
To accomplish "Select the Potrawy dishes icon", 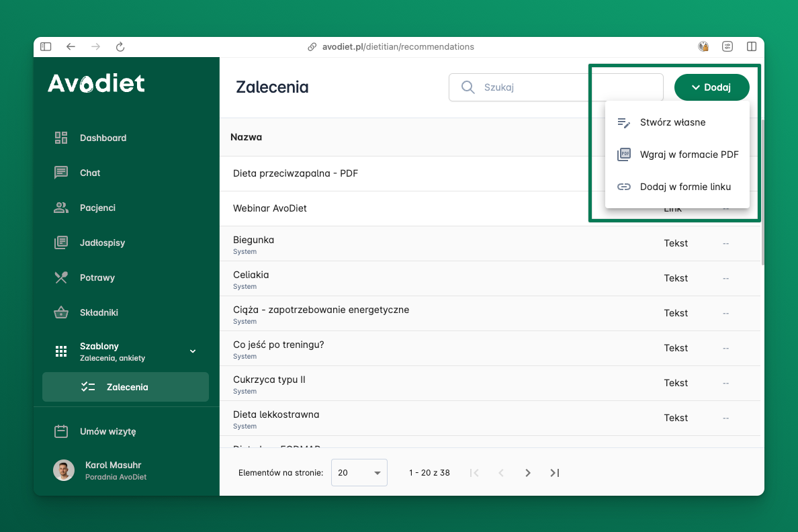I will point(61,277).
